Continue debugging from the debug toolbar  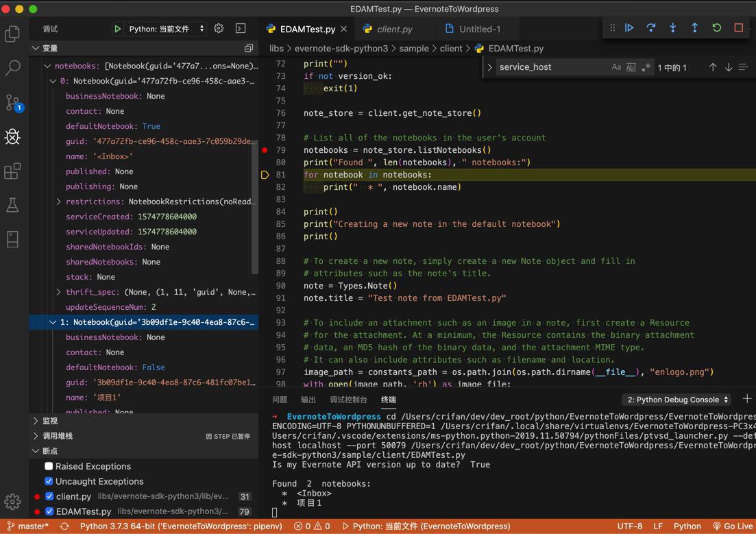tap(629, 28)
